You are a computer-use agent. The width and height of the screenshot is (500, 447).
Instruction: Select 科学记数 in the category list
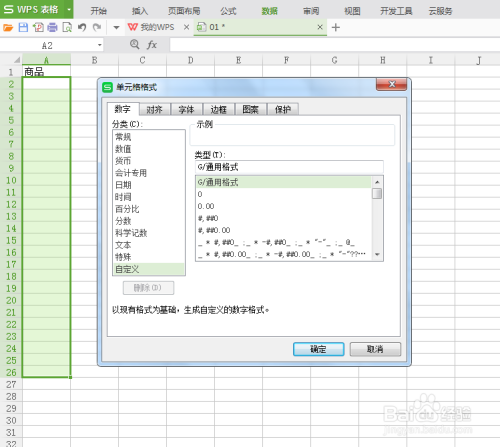[x=149, y=233]
